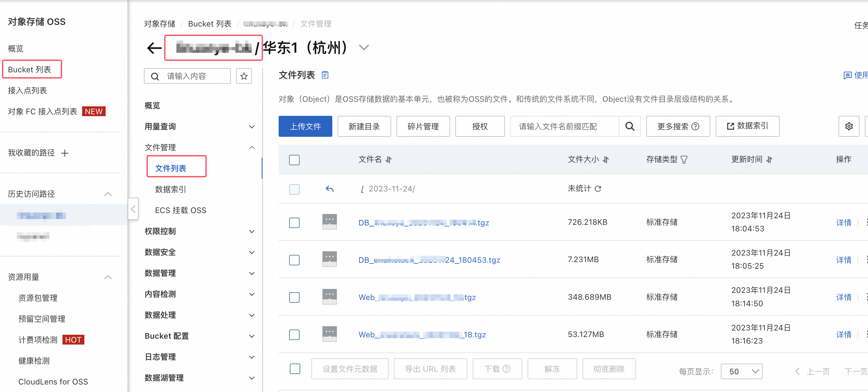
Task: Open 详情 for the 53.127MB file
Action: coord(843,334)
